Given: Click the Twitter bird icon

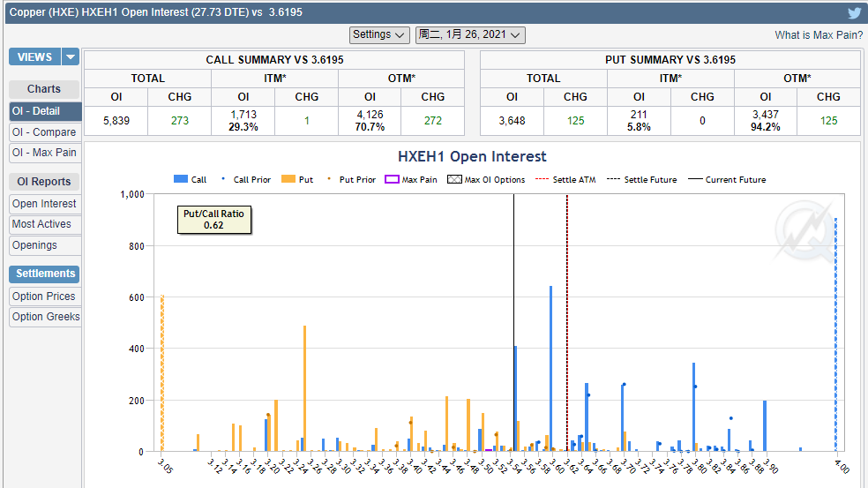Looking at the screenshot, I should point(854,13).
